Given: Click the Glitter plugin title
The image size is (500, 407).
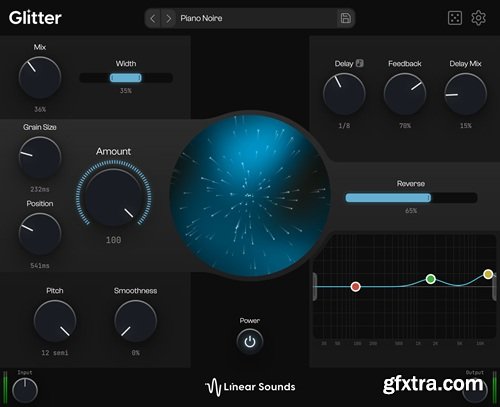Looking at the screenshot, I should 35,18.
